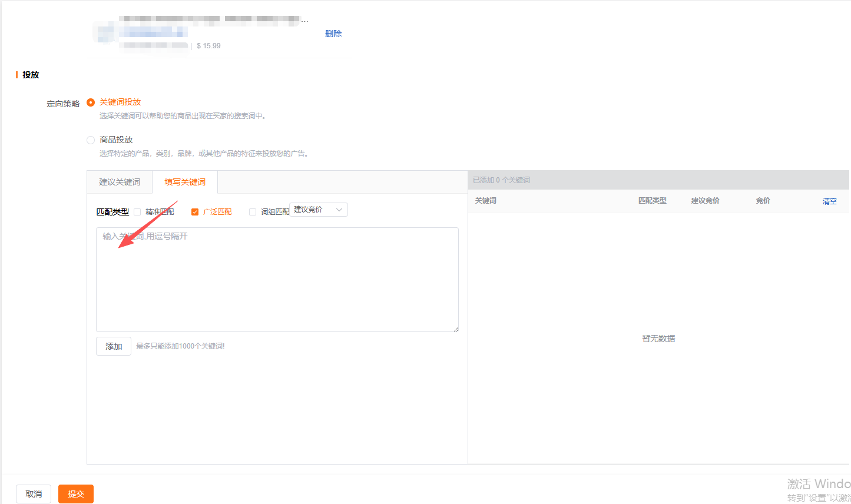Expand the 建议竞价 dropdown menu

pyautogui.click(x=318, y=210)
